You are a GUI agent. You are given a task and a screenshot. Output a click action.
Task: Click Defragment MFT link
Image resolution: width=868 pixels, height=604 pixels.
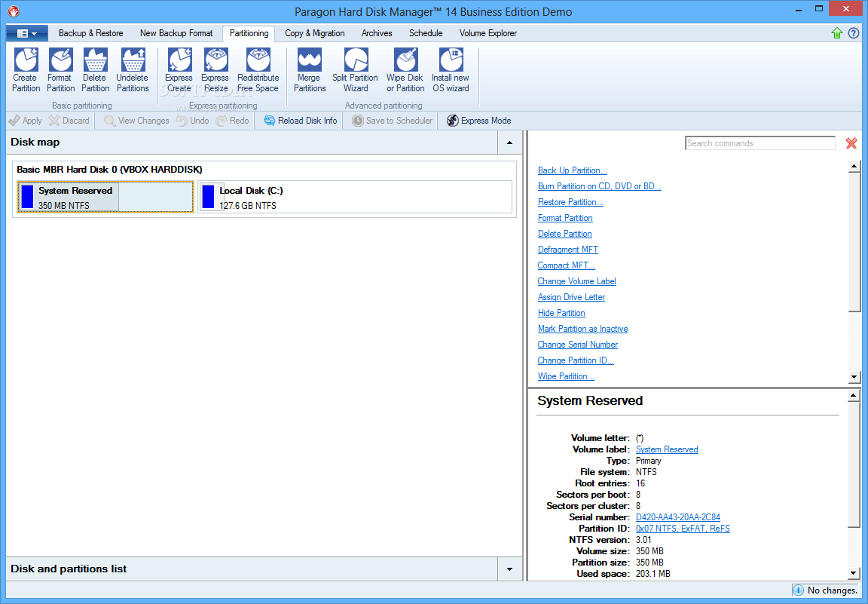click(x=568, y=250)
